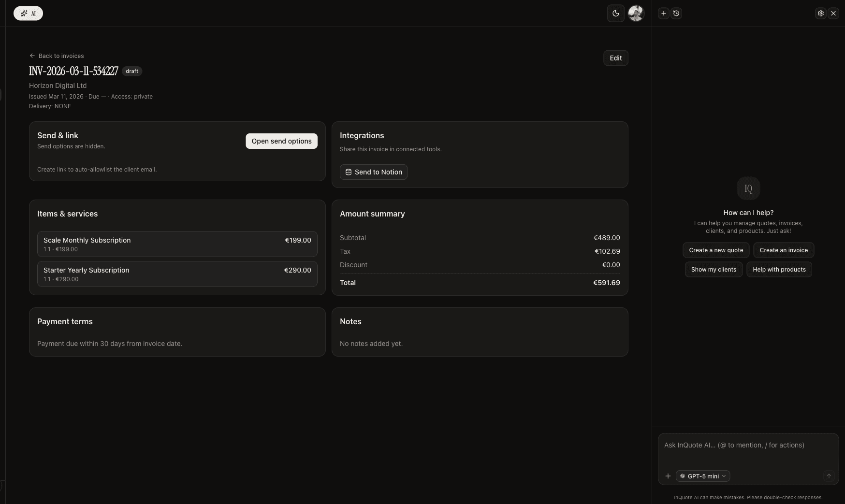Click the Notion database icon
The height and width of the screenshot is (504, 845).
coord(348,172)
